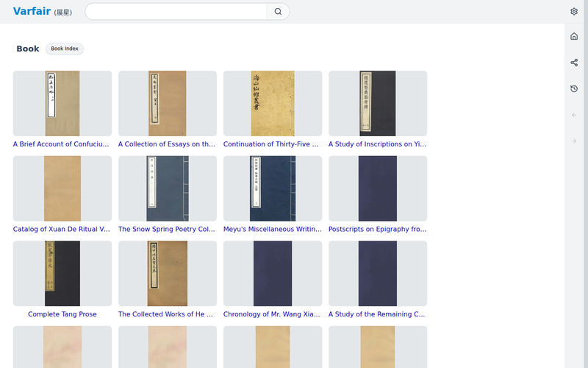Click Catalog of Xuan De cover thumbnail
This screenshot has height=368, width=588.
coord(62,188)
